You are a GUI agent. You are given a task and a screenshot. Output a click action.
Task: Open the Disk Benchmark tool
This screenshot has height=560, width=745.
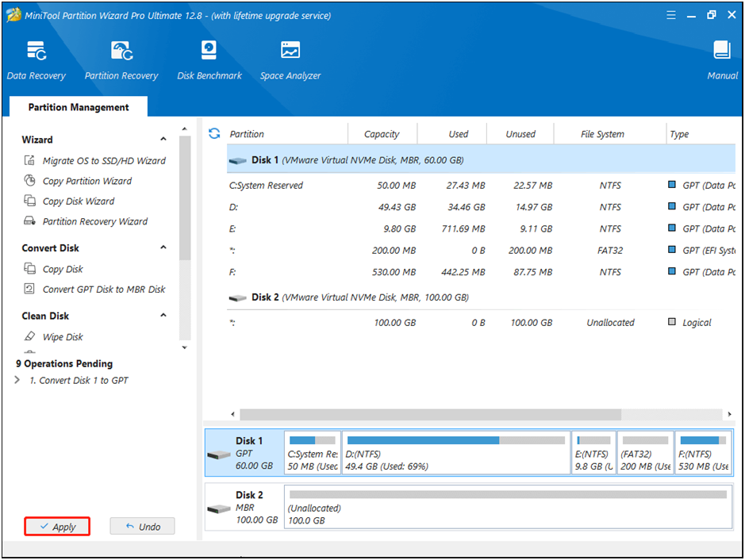click(209, 60)
